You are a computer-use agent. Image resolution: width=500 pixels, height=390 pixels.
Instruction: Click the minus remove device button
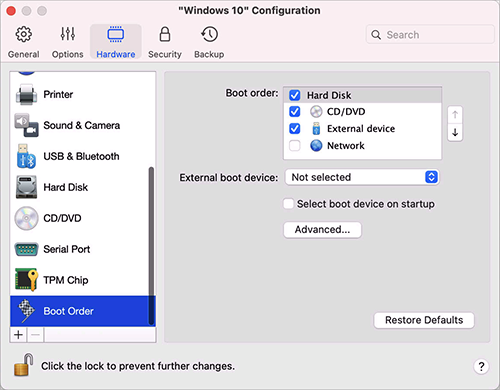click(x=36, y=334)
